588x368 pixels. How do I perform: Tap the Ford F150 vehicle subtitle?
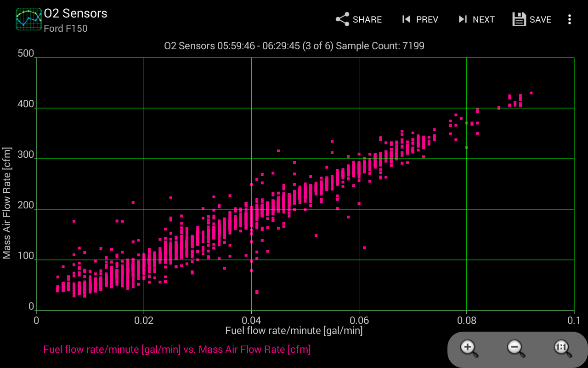click(66, 29)
